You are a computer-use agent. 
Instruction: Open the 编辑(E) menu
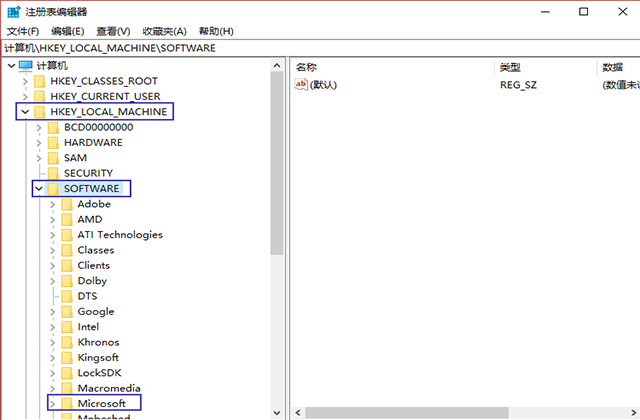click(x=68, y=31)
